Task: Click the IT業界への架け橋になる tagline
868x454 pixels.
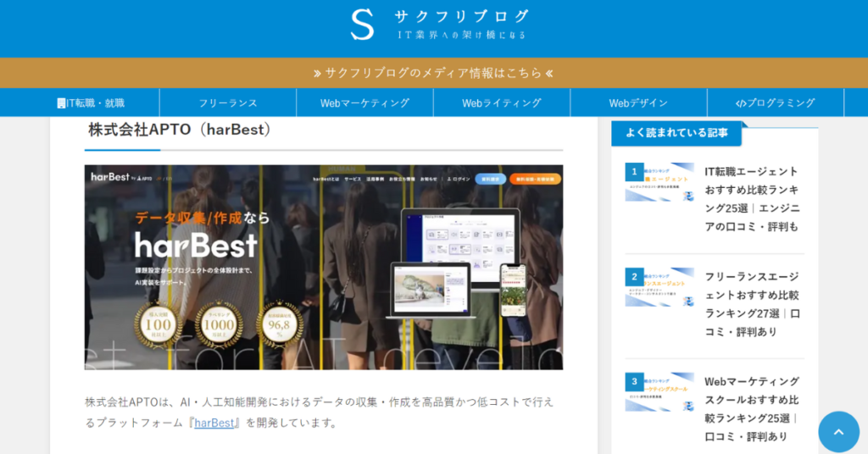Action: (x=461, y=35)
